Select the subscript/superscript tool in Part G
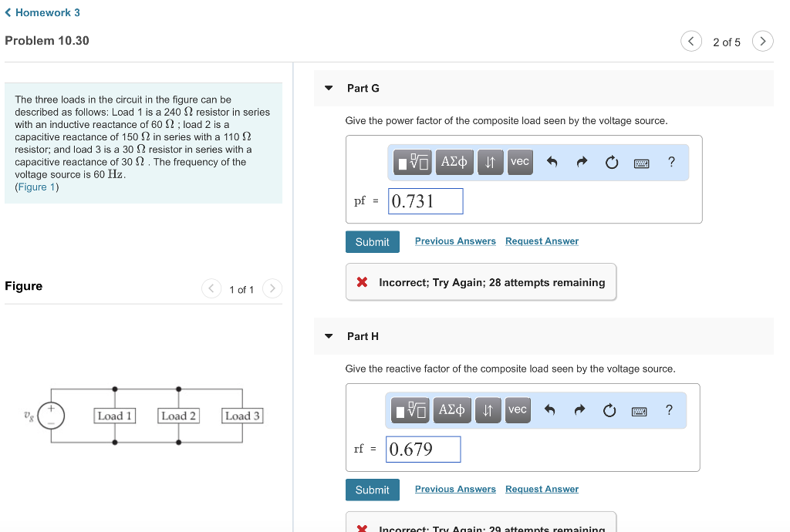Viewport: 790px width, 532px height. pyautogui.click(x=491, y=162)
